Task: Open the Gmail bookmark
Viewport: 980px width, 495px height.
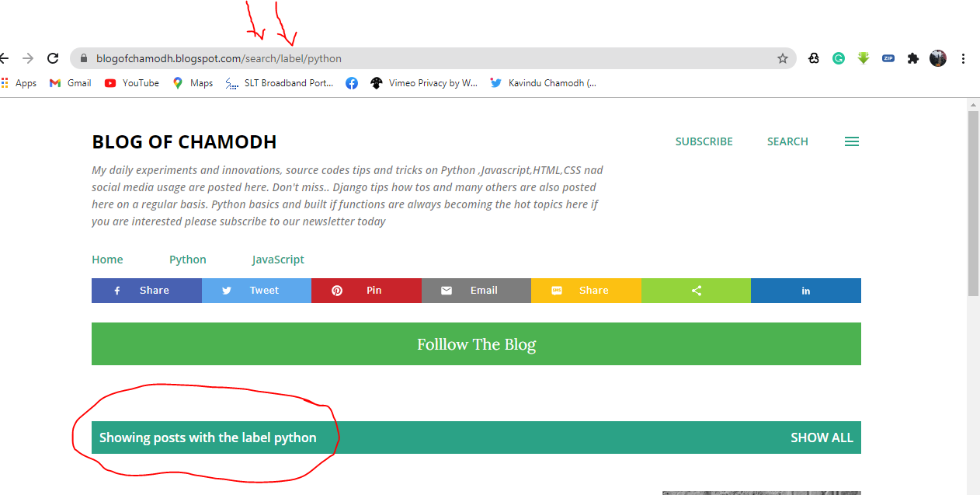Action: pyautogui.click(x=71, y=83)
